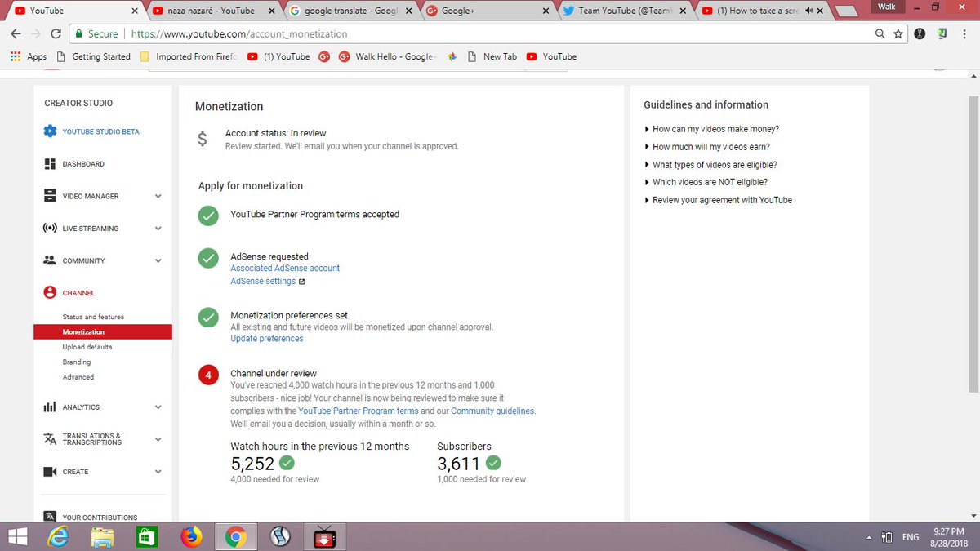Select Monetization in Channel menu
The width and height of the screenshot is (980, 551).
tap(103, 332)
